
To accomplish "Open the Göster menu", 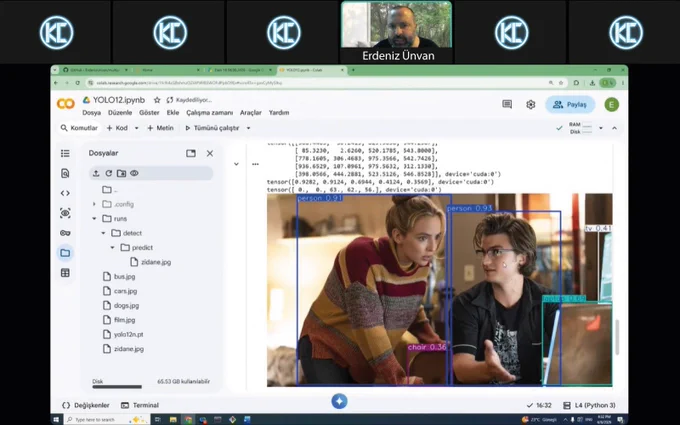I will (x=149, y=112).
